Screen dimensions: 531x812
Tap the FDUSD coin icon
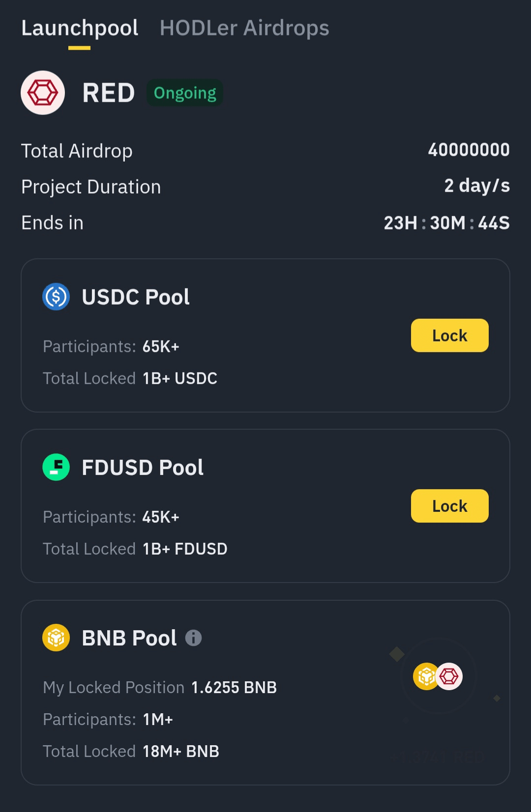coord(56,467)
